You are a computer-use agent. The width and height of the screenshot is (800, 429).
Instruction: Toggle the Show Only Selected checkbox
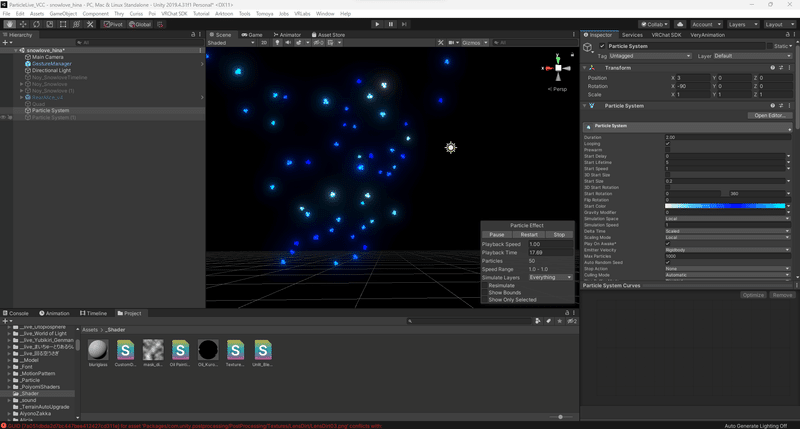(485, 300)
